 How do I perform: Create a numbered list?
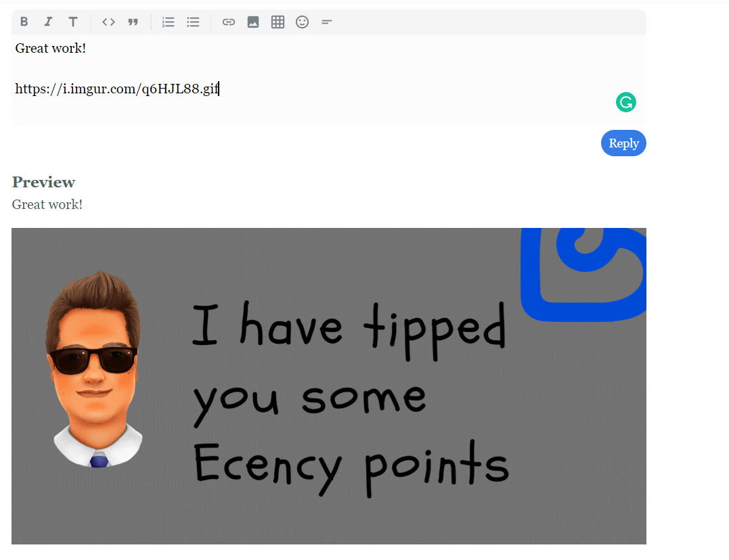point(168,22)
